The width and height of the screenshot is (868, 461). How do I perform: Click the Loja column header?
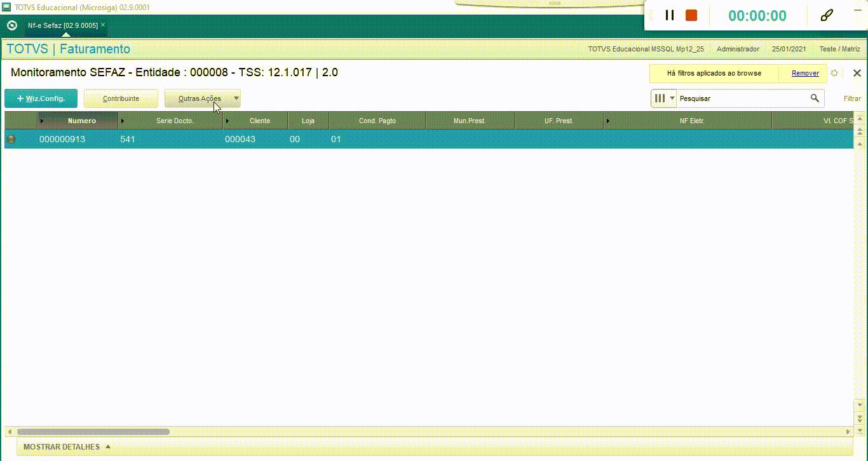[x=308, y=121]
